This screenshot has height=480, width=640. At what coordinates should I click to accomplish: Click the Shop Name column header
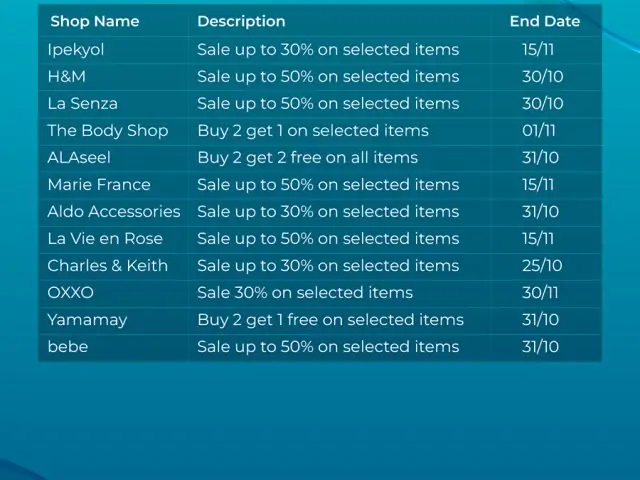95,21
